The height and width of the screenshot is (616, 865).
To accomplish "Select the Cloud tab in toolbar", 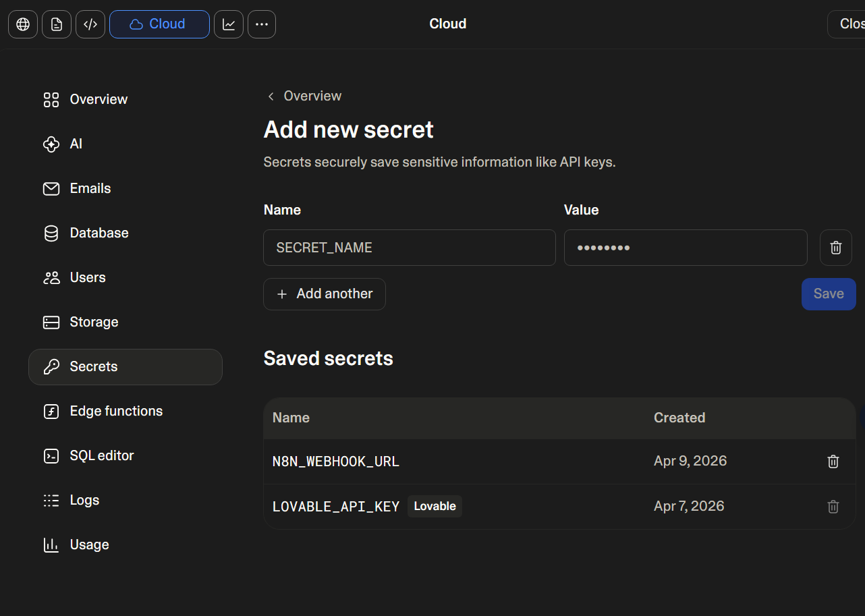I will click(x=159, y=24).
